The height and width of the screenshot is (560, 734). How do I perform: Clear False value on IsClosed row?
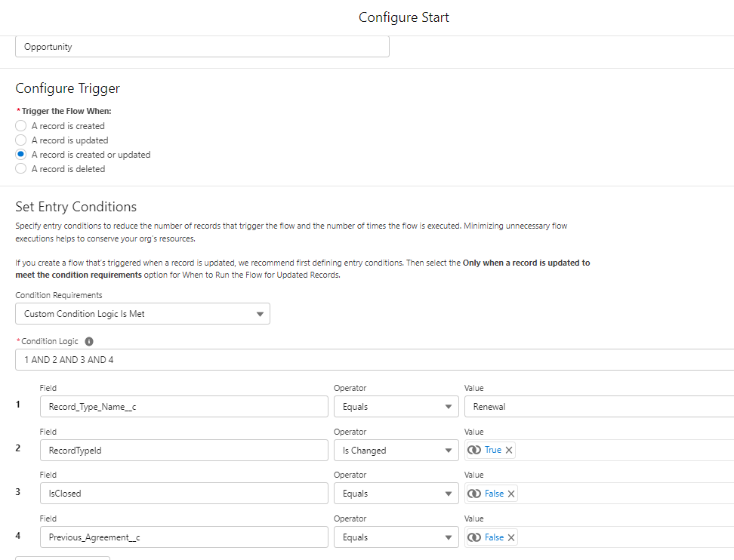(511, 494)
